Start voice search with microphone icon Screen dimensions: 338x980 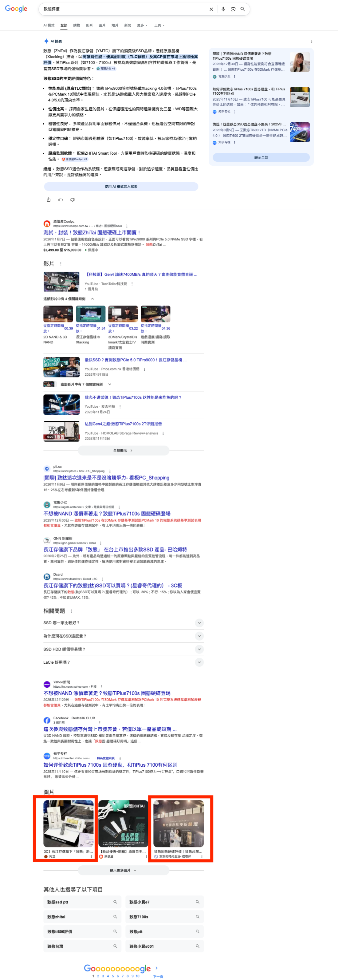point(223,9)
